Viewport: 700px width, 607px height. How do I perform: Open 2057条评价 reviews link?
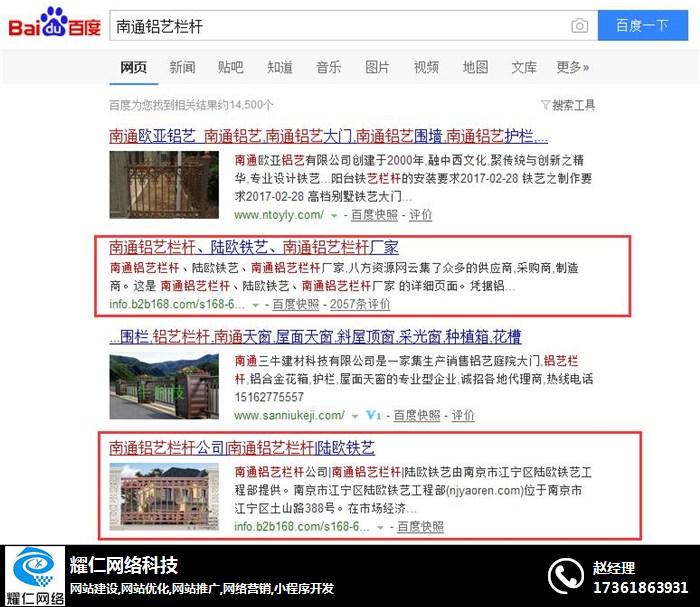[360, 304]
